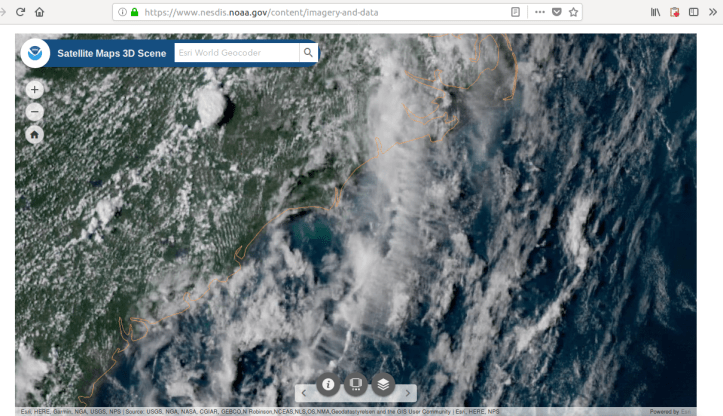Go to the browser home page
This screenshot has width=723, height=416.
pos(40,12)
